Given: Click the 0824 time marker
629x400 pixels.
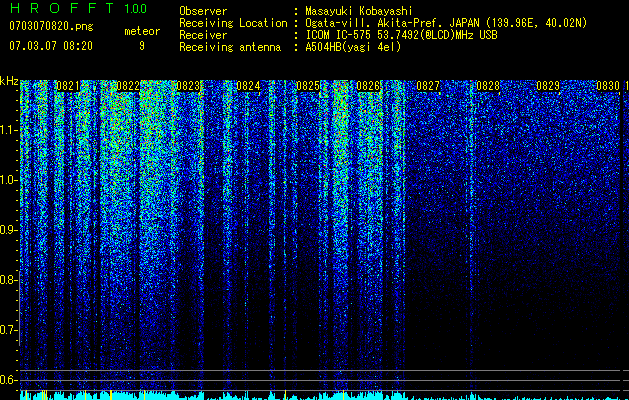Looking at the screenshot, I should (x=248, y=86).
